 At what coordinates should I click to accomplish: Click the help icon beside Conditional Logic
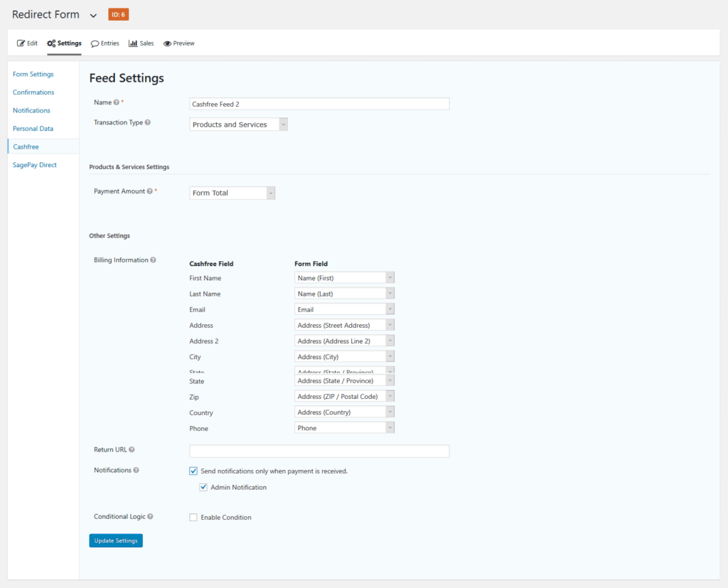(150, 516)
